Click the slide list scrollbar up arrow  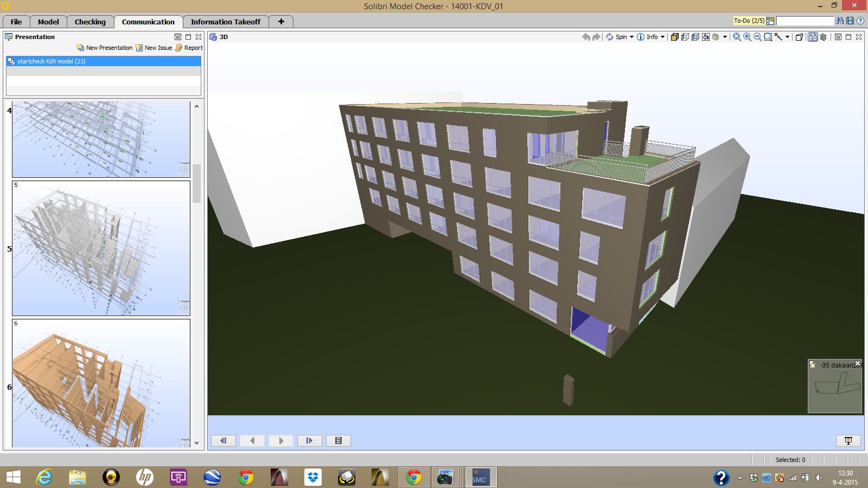pos(196,106)
